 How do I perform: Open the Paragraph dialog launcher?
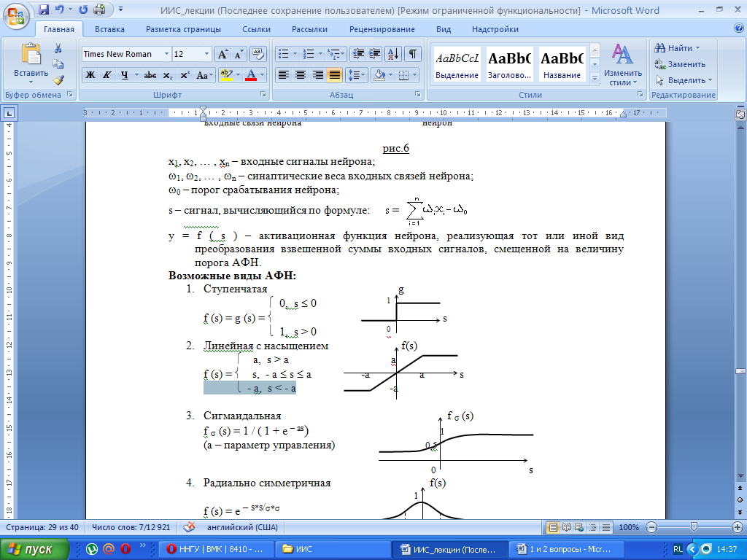418,94
